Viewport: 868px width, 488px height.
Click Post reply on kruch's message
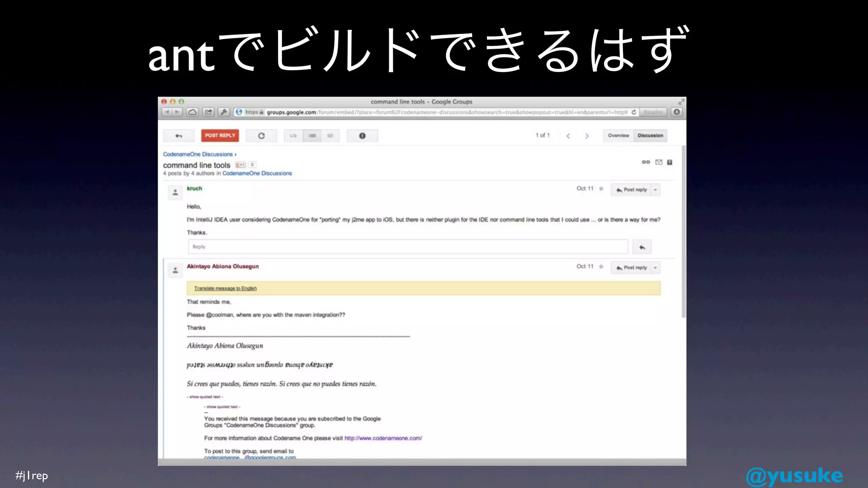pos(631,190)
